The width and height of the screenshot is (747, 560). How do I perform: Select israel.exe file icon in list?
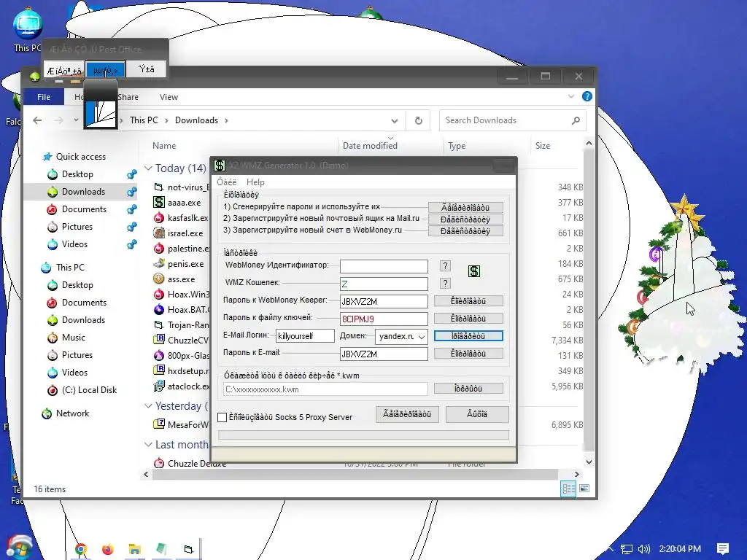pos(159,233)
